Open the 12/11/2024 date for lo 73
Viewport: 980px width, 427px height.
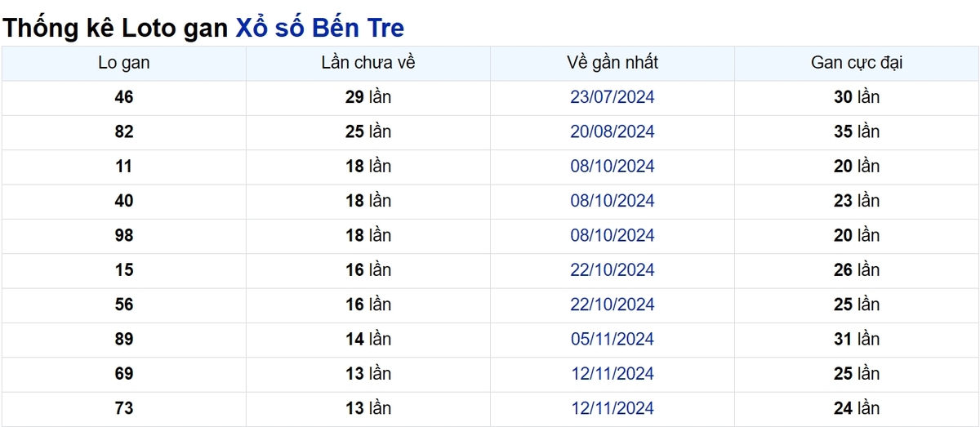click(612, 408)
